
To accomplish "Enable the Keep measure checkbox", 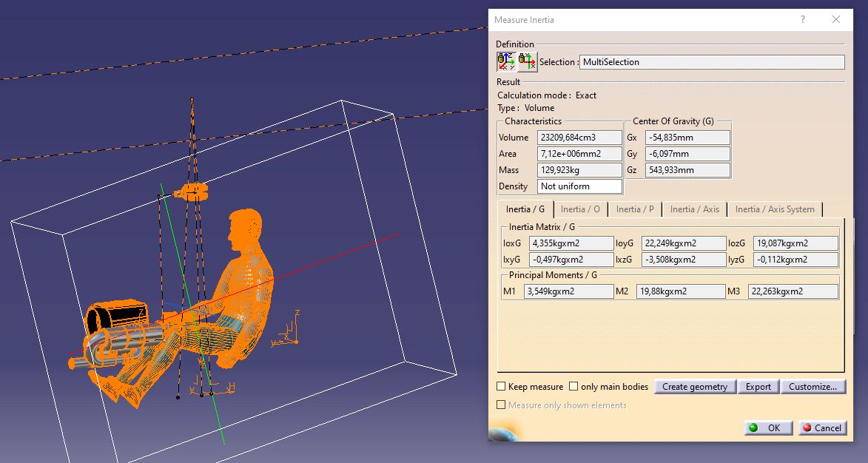I will click(501, 386).
